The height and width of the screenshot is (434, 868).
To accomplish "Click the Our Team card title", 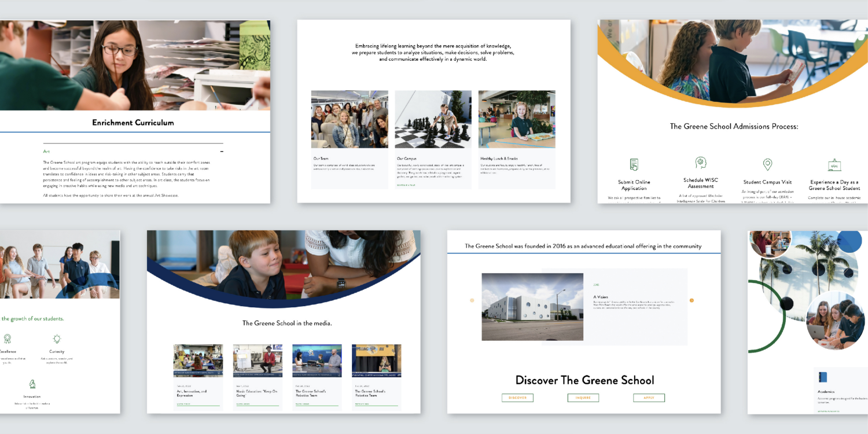I will click(321, 158).
